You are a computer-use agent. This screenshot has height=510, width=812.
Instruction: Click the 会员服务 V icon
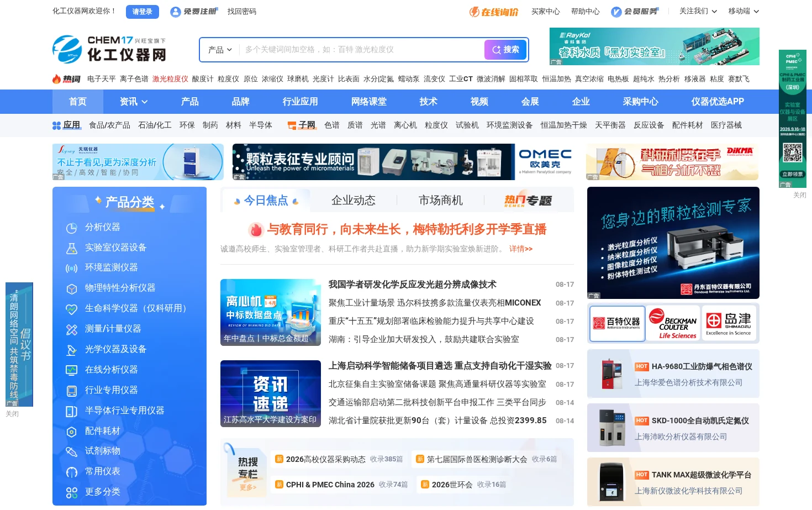coord(616,12)
